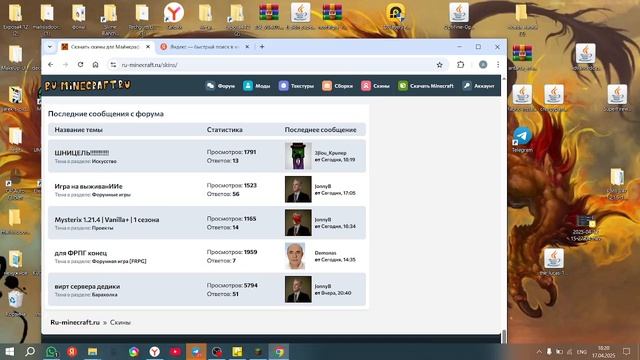The width and height of the screenshot is (640, 360).
Task: Open YouTube app icon in the taskbar
Action: (176, 351)
